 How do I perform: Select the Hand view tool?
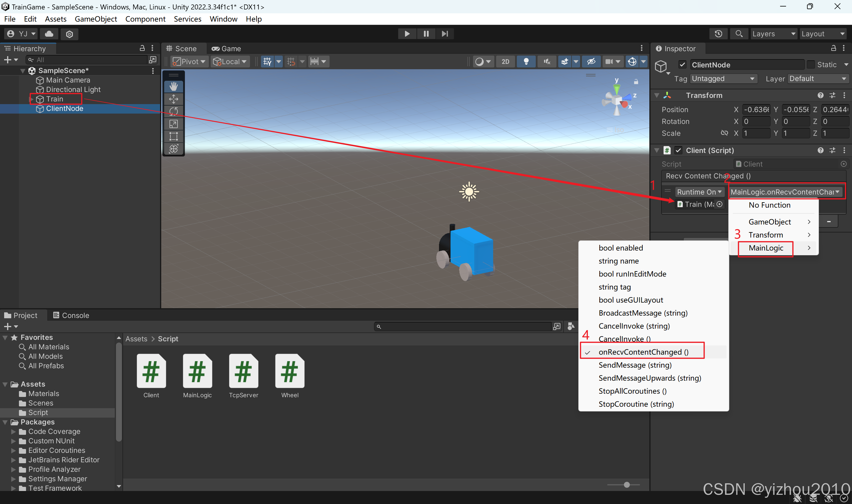click(174, 87)
